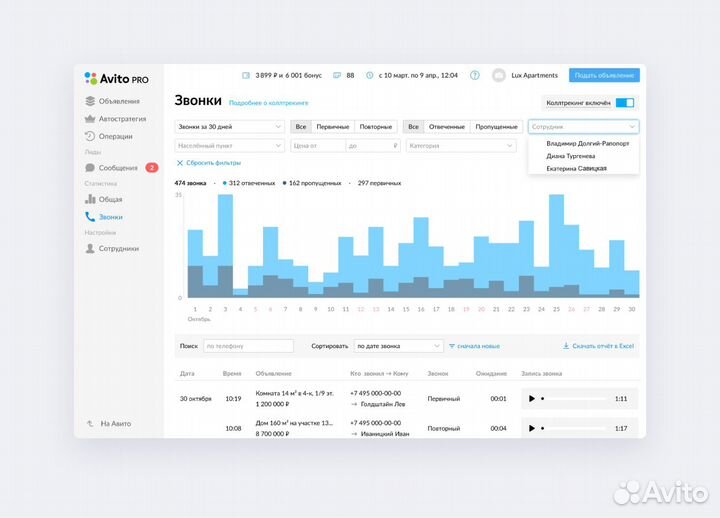Open Операции history icon in sidebar
The height and width of the screenshot is (518, 720).
click(x=90, y=136)
